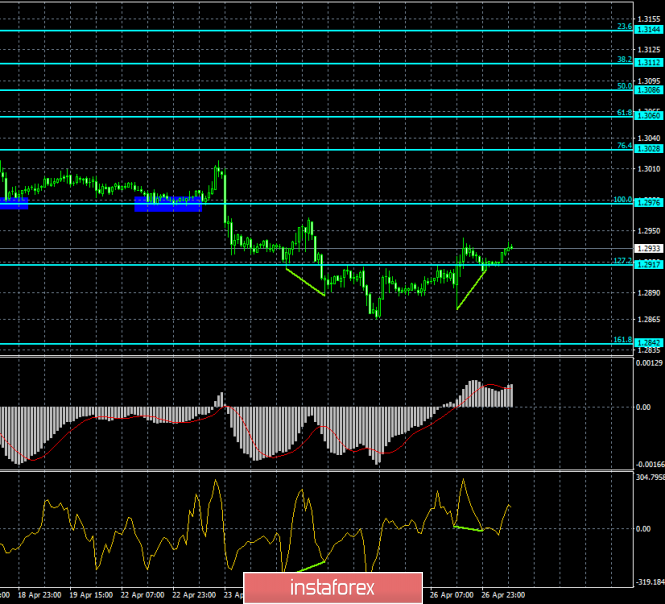The image size is (665, 604).
Task: Click the 22 Apr 23:00 time label
Action: click(x=194, y=595)
